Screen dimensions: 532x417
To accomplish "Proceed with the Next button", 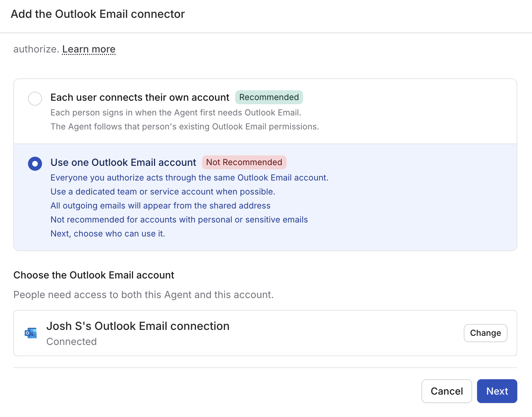I will pos(497,391).
